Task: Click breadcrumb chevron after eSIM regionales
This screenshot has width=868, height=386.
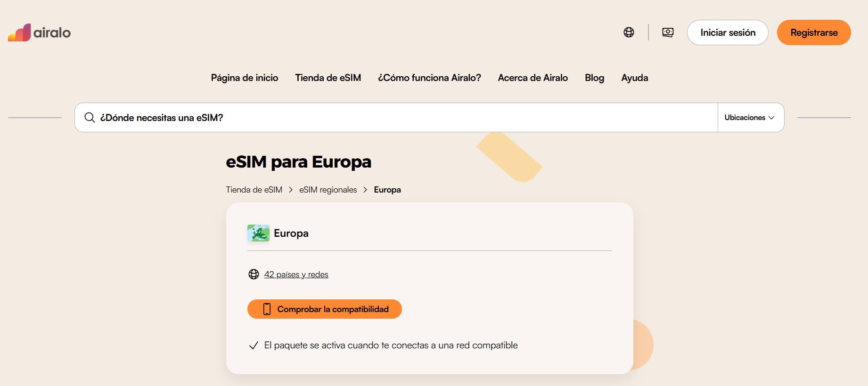Action: coord(365,190)
